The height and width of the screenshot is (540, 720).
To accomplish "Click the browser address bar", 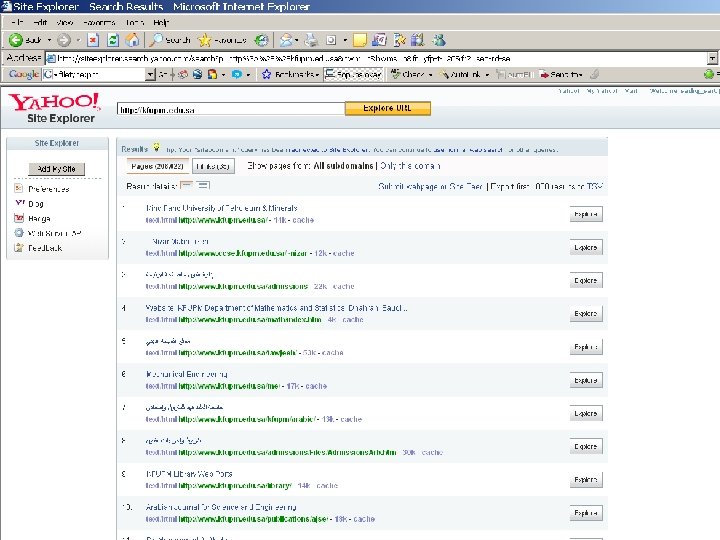I will (x=377, y=58).
